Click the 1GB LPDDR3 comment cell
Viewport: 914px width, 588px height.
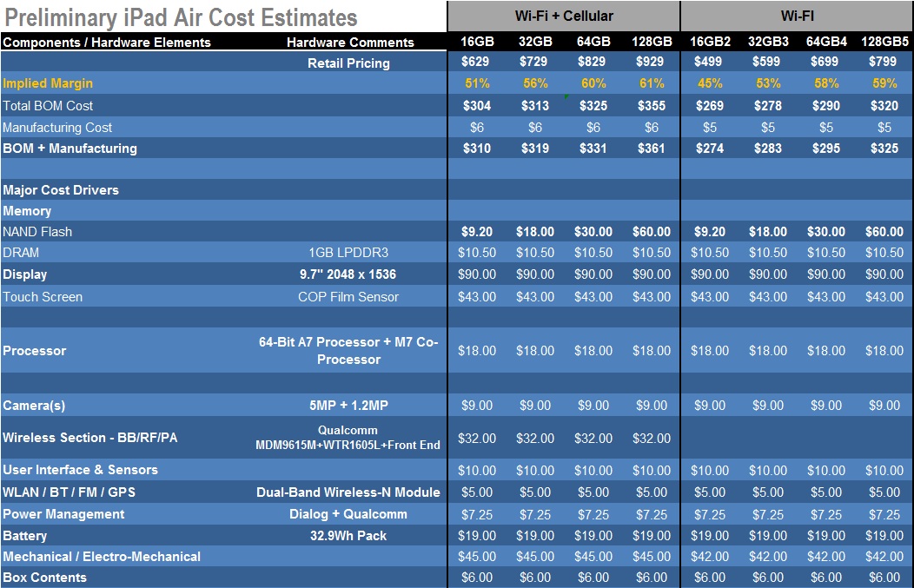(348, 253)
